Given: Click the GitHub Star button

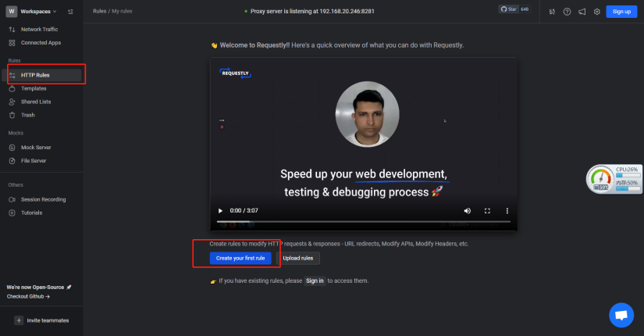Looking at the screenshot, I should tap(508, 9).
